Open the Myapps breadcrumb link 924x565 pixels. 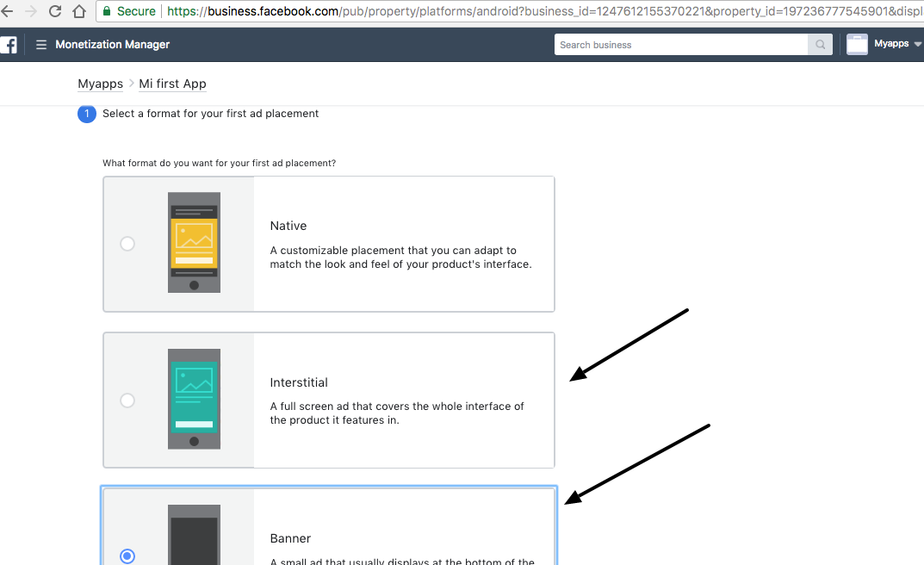click(x=100, y=84)
